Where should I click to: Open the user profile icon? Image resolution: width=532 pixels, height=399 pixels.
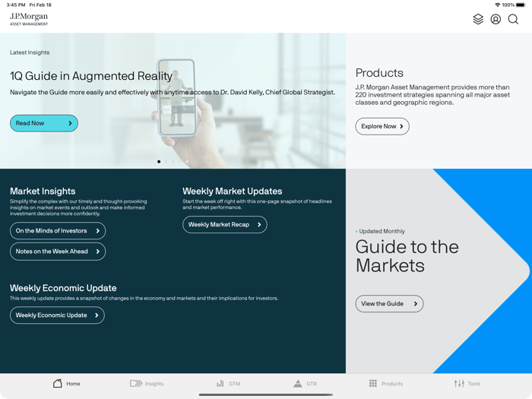[496, 19]
